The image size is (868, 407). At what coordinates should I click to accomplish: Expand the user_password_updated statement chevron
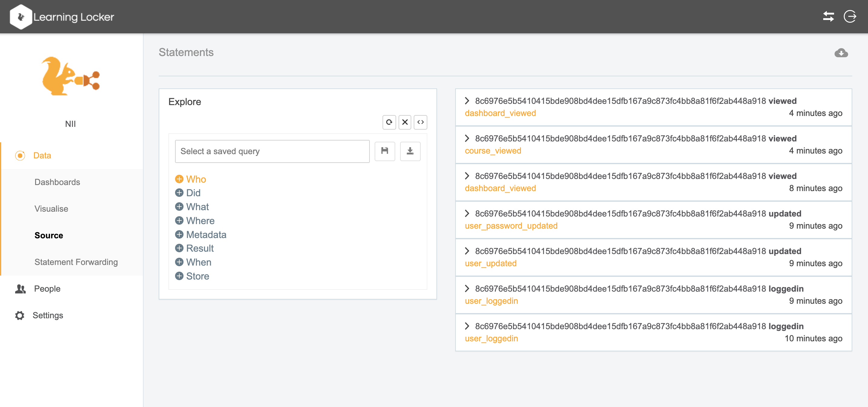pyautogui.click(x=467, y=213)
